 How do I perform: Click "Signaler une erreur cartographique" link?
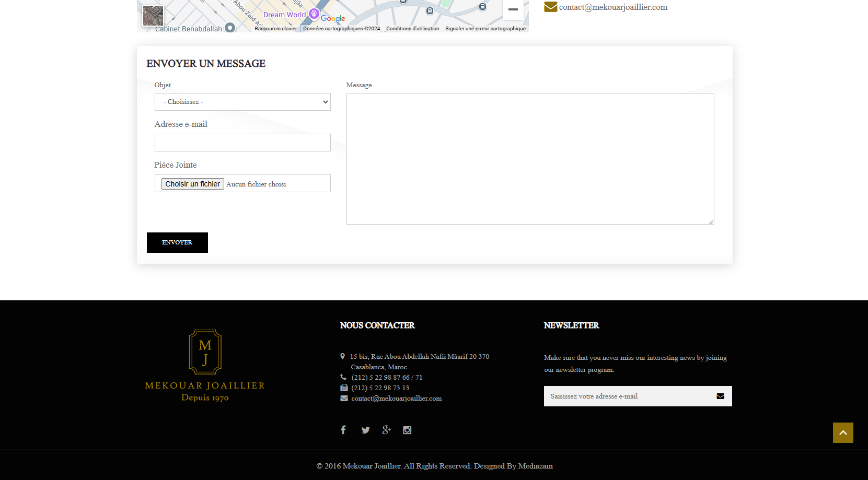tap(485, 29)
